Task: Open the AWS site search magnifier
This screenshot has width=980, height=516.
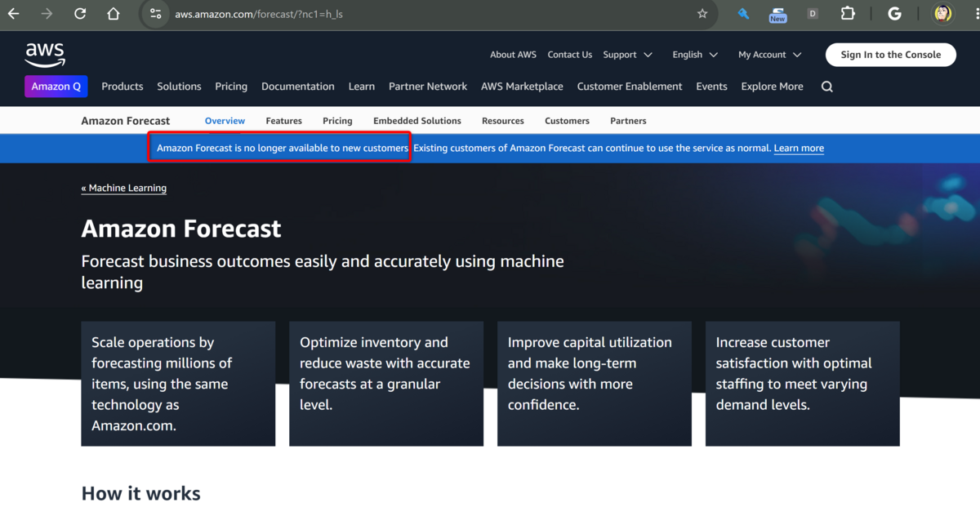Action: [x=827, y=87]
